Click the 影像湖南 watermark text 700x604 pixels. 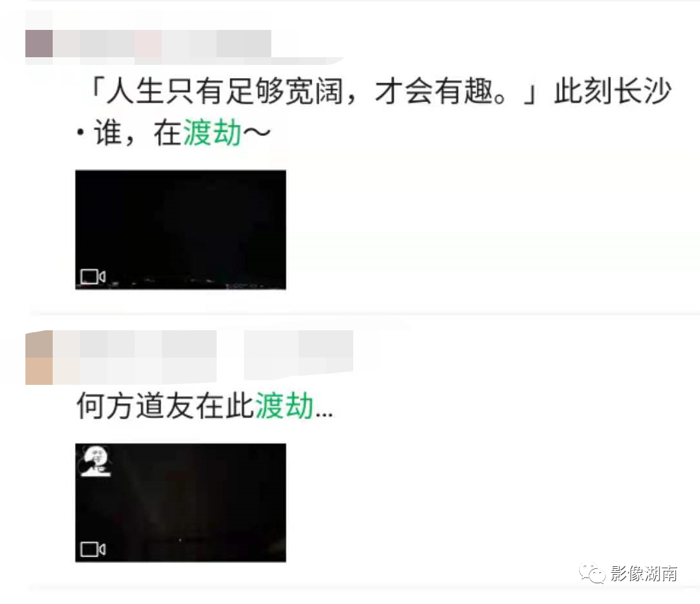643,573
